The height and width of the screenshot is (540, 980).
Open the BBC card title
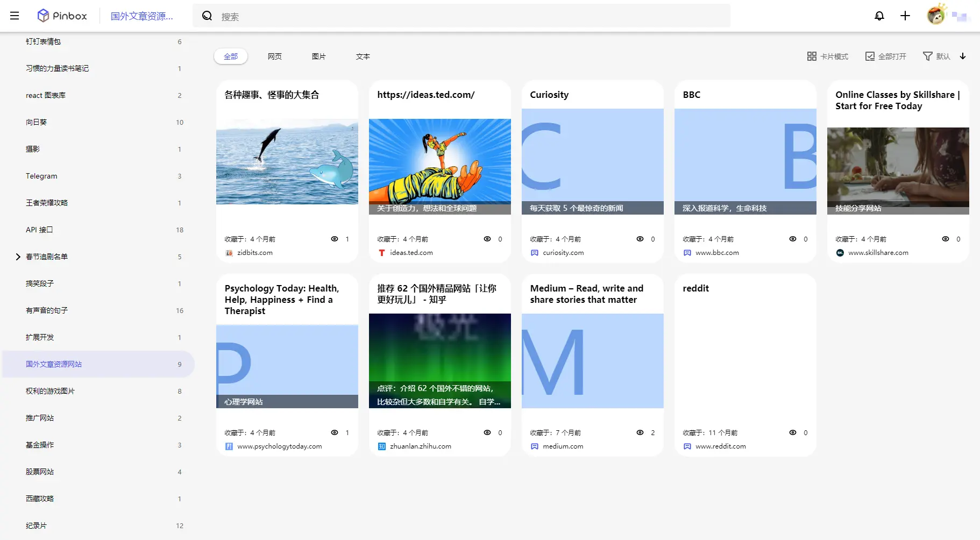(x=692, y=95)
